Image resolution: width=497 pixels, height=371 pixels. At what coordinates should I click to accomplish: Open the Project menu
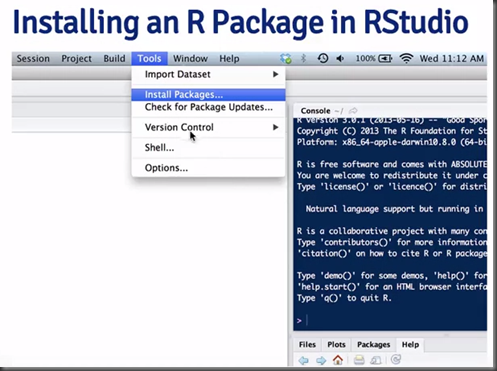[76, 59]
